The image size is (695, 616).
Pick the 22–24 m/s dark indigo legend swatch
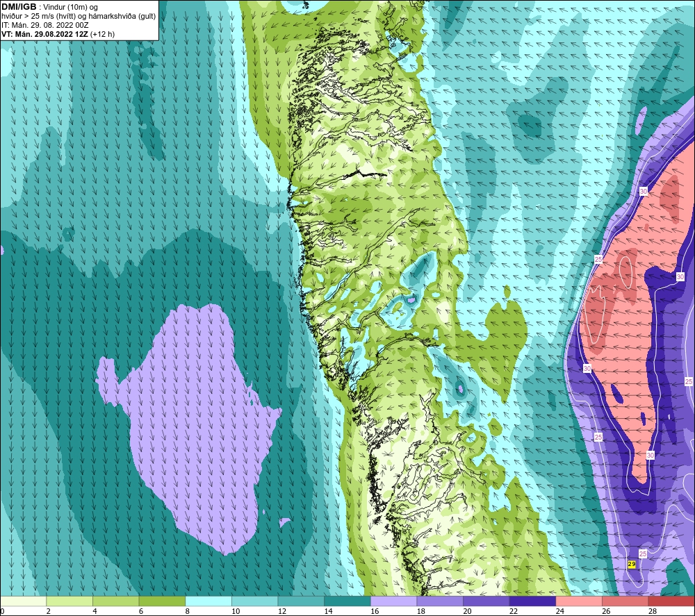coord(533,601)
